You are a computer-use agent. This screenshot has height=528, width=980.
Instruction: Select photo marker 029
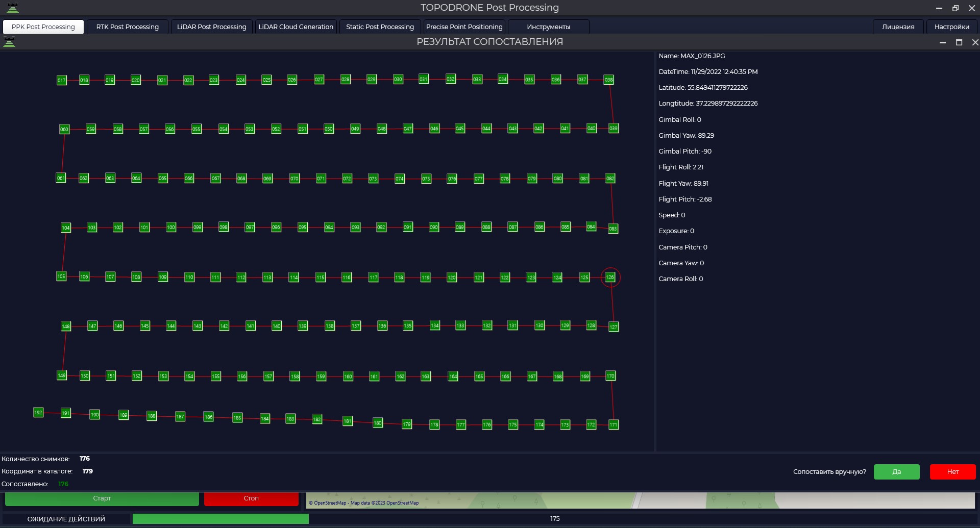point(372,79)
